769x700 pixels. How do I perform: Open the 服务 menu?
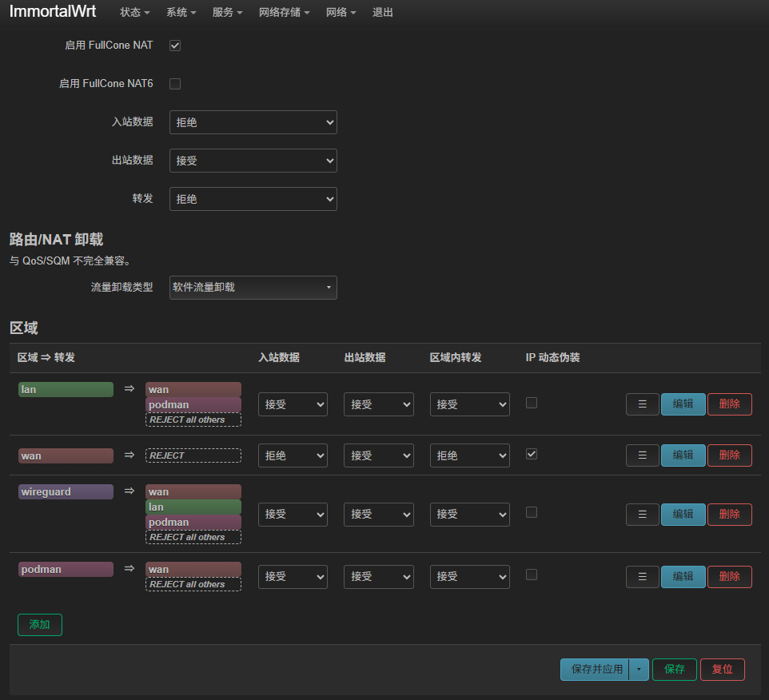[227, 13]
